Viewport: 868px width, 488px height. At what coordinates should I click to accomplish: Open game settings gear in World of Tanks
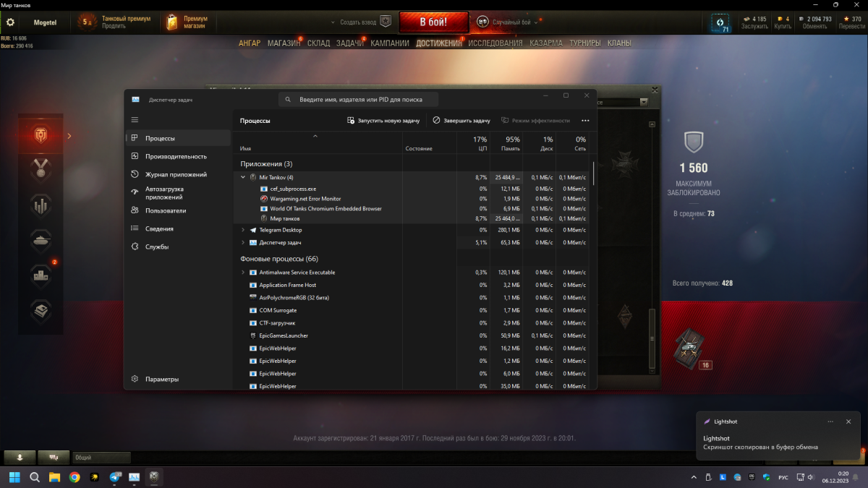pos(10,22)
